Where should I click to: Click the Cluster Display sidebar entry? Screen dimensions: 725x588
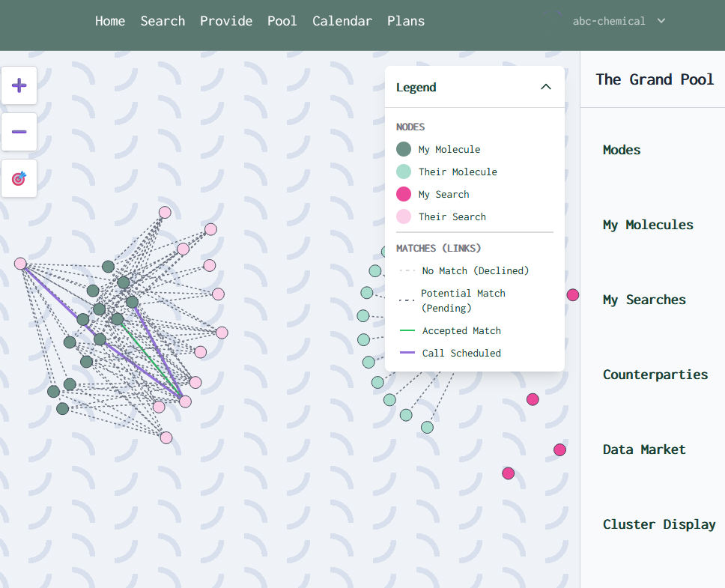pos(659,524)
